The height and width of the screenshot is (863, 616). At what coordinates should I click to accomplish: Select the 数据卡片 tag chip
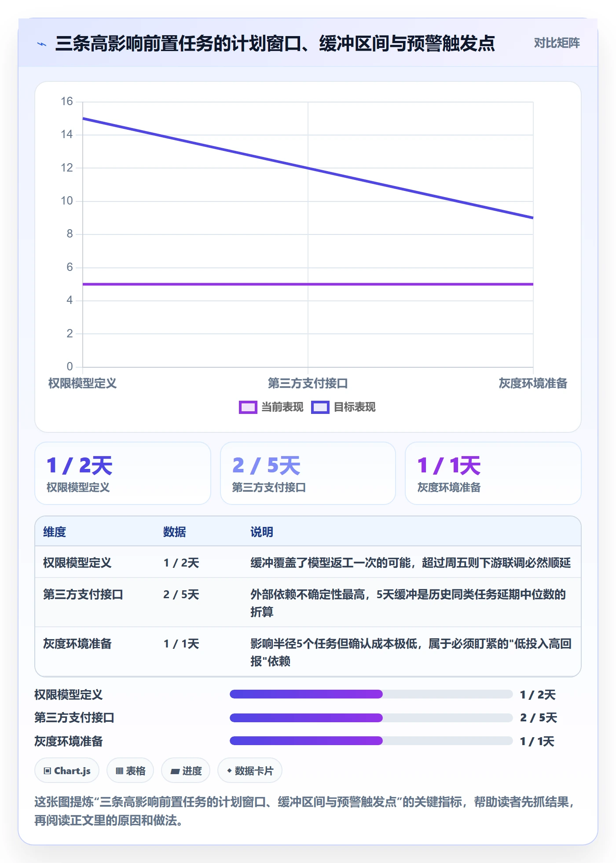pyautogui.click(x=249, y=771)
